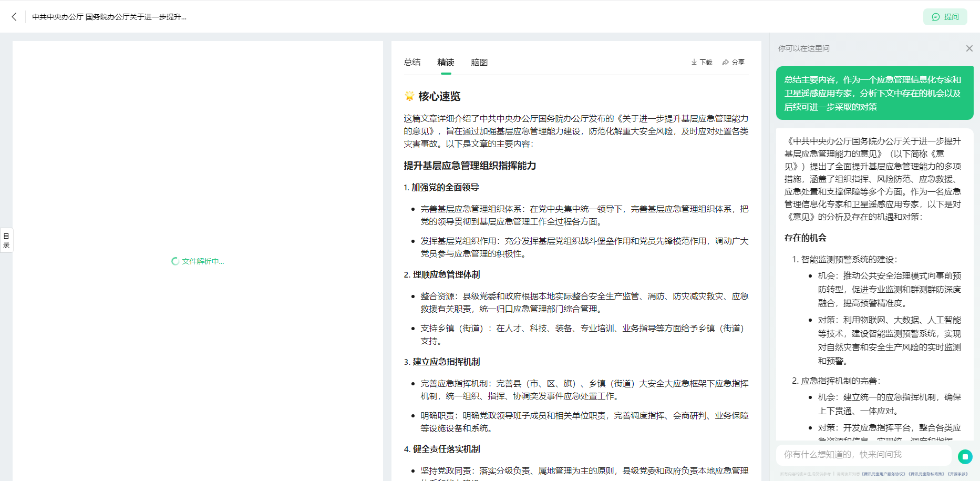Switch to the 总结 tab
Viewport: 980px width, 481px height.
[x=412, y=63]
